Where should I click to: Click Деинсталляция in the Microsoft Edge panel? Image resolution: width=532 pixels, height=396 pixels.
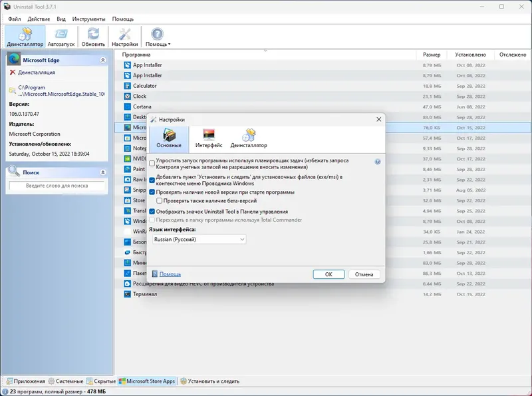click(x=37, y=73)
